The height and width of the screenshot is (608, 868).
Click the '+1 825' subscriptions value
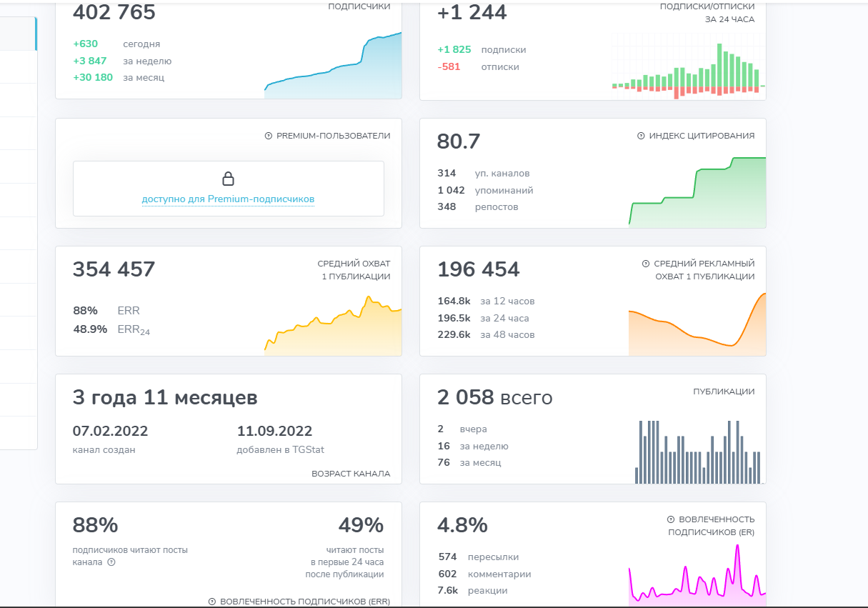click(x=454, y=50)
